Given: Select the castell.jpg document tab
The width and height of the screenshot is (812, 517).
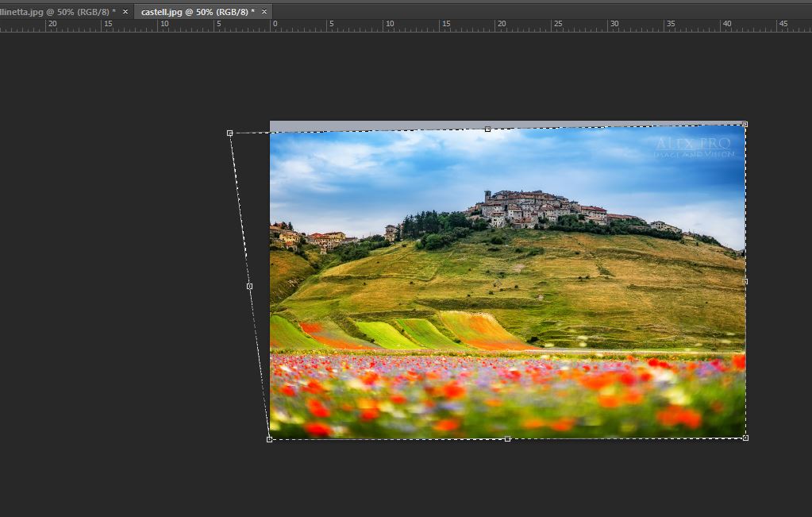Looking at the screenshot, I should (x=197, y=12).
